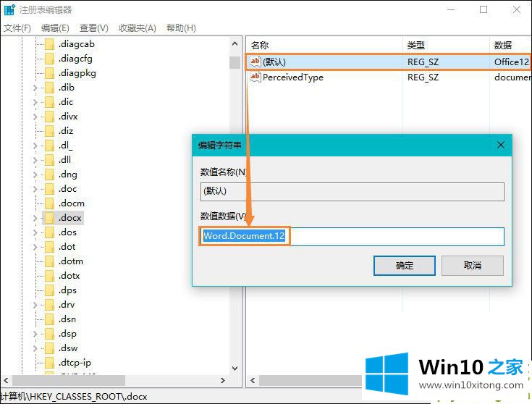The height and width of the screenshot is (404, 532).
Task: Click the .dot folder icon
Action: tap(49, 247)
